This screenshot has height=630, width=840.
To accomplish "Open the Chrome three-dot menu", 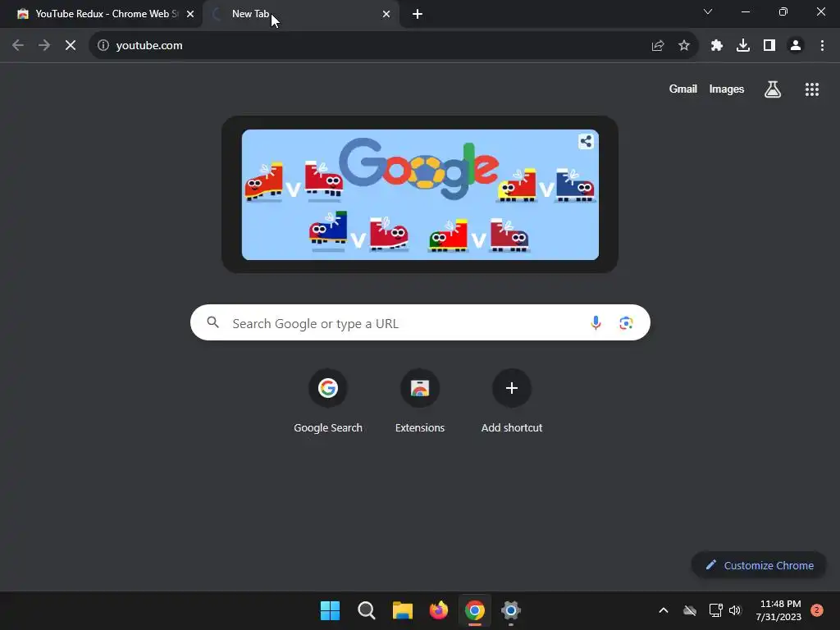I will point(822,46).
